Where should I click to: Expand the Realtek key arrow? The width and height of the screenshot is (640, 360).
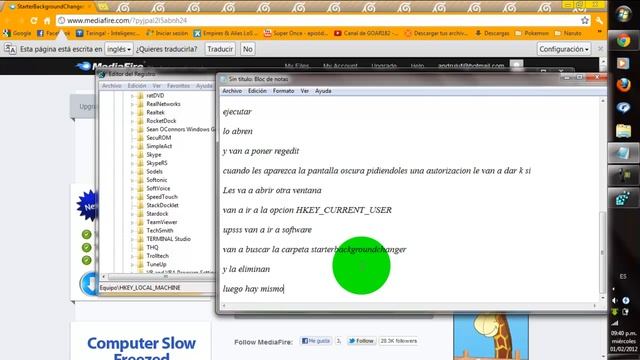[x=132, y=113]
